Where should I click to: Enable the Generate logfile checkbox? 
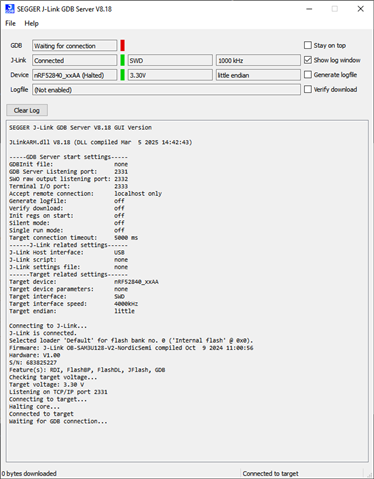(308, 75)
